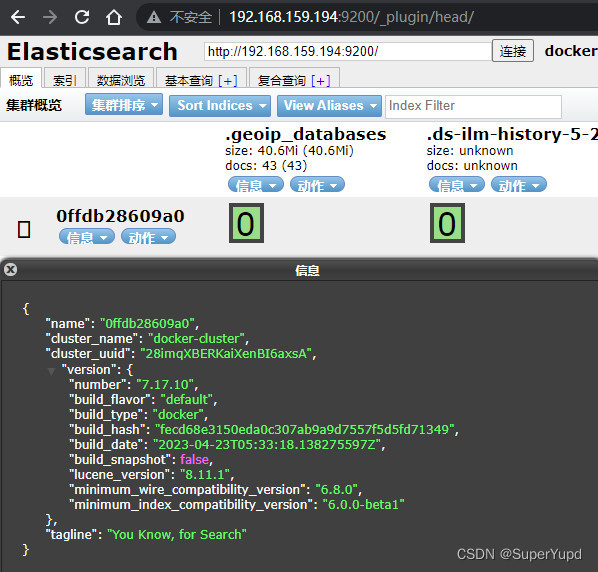Go back with browser back arrow
Image resolution: width=598 pixels, height=572 pixels.
coord(18,17)
